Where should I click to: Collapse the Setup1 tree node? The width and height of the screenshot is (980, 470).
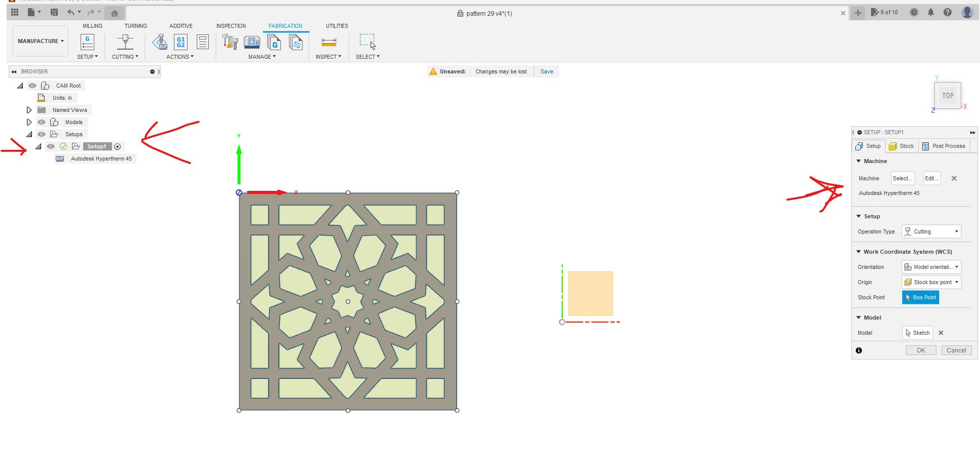39,146
